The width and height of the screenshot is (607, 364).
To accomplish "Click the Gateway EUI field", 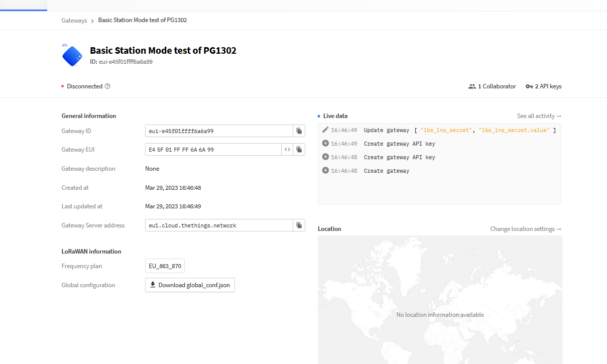I will pos(213,150).
